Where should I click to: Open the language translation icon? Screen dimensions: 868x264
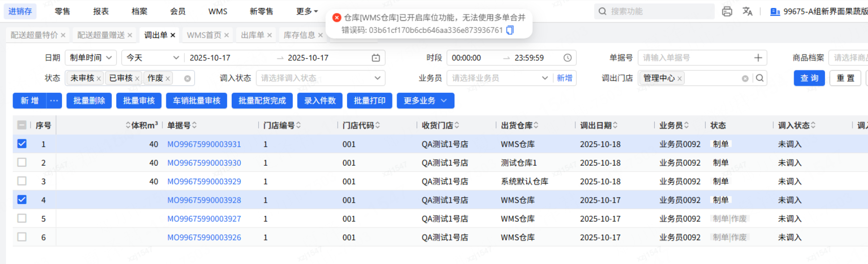[748, 11]
